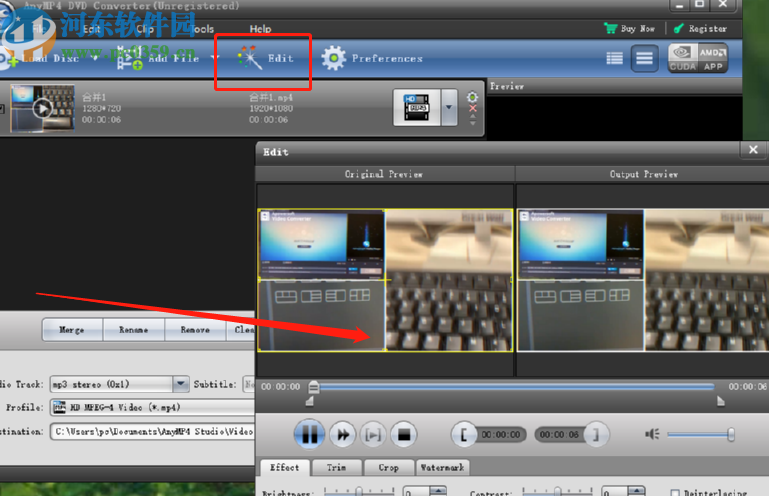Click the trim end marker under timeline
Screen dimensions: 769x496
pos(720,401)
